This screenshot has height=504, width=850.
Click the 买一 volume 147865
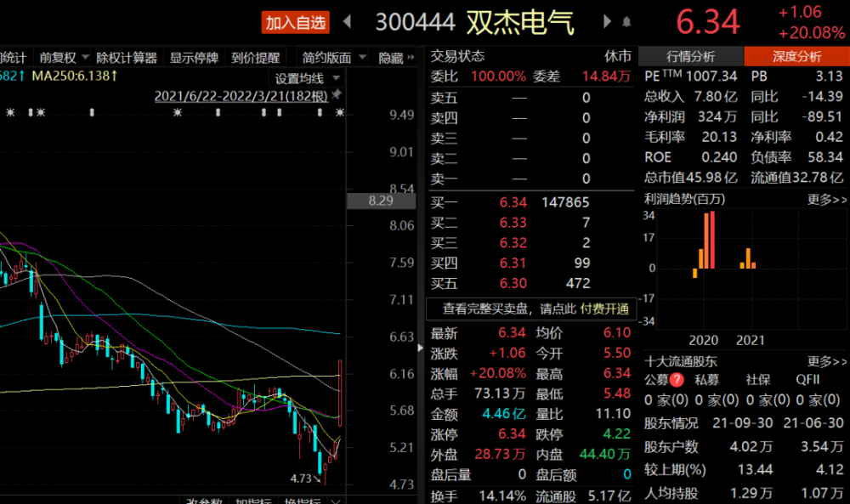(x=565, y=202)
